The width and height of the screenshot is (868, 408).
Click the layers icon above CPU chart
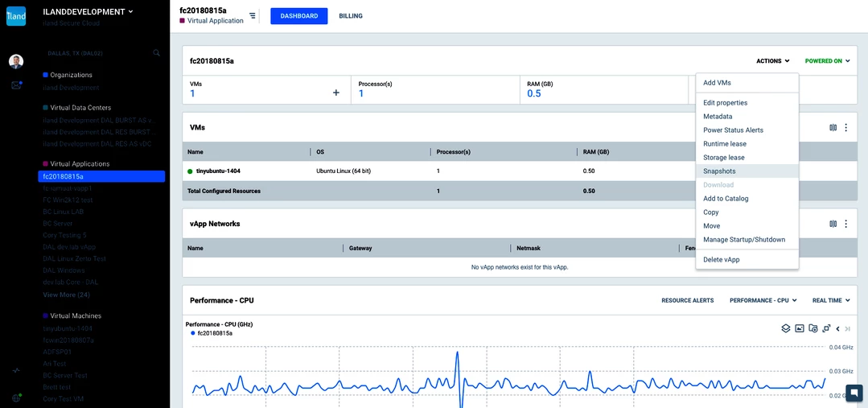coord(786,328)
